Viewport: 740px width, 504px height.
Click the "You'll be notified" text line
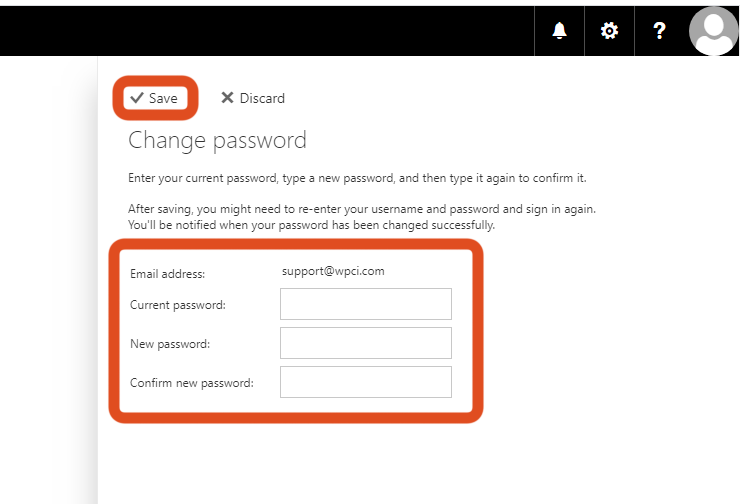[312, 225]
